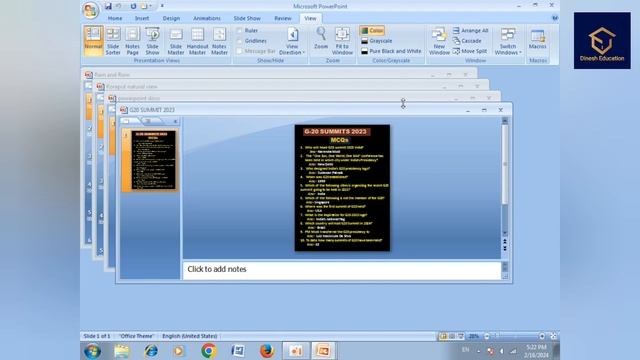Select slide 1 thumbnail in the pane
This screenshot has height=360, width=640.
point(151,160)
